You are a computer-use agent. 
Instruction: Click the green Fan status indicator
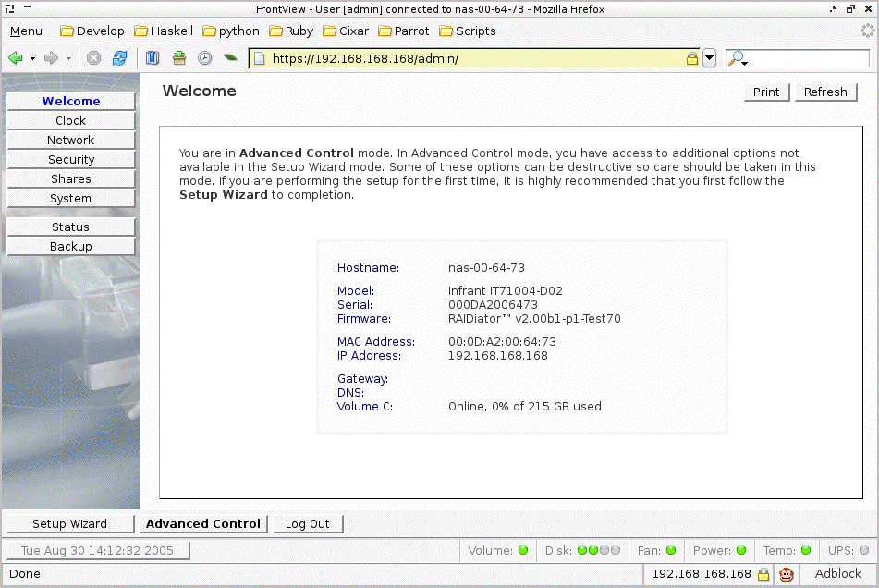coord(671,550)
